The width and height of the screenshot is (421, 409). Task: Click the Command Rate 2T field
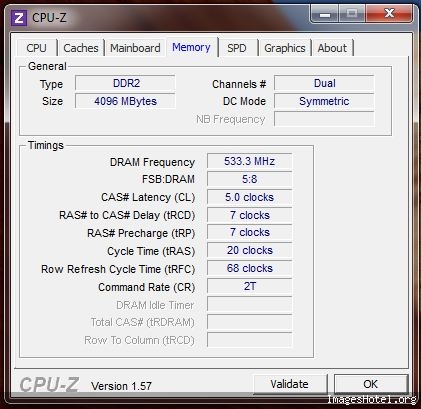tap(249, 287)
